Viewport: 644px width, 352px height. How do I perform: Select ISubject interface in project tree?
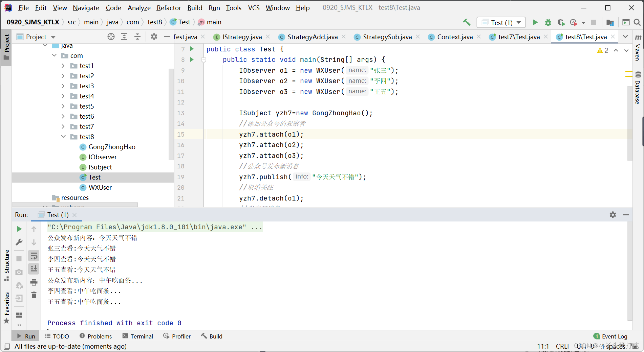100,167
